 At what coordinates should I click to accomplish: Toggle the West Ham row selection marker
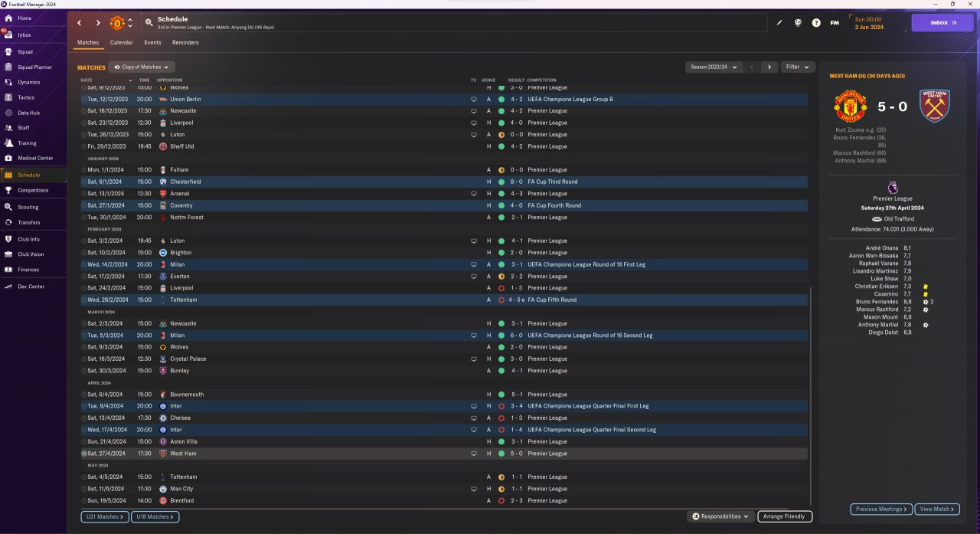click(x=84, y=454)
